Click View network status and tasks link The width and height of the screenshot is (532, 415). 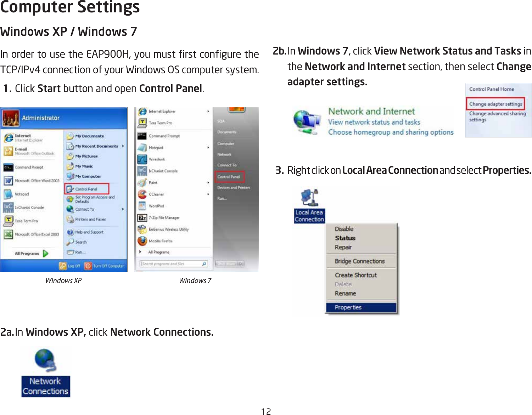point(374,122)
